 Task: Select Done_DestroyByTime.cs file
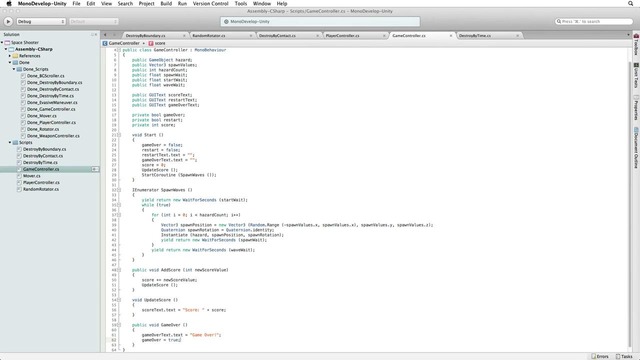50,96
